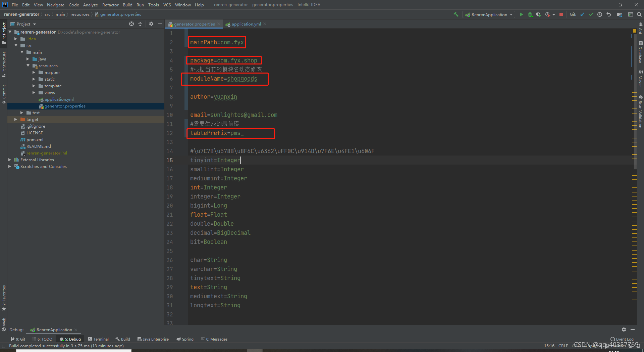Viewport: 644px width, 352px height.
Task: Open the Refactor menu
Action: point(110,5)
